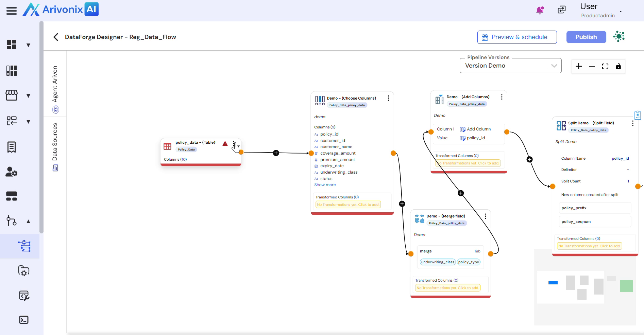Open the terminal icon in left sidebar
Screen dimensions: 644x335
[24, 320]
